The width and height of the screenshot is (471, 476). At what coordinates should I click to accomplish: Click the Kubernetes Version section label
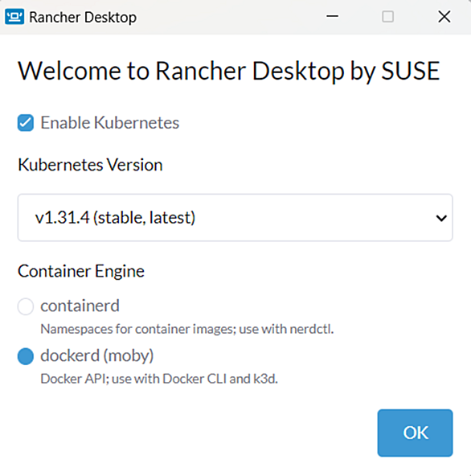(91, 165)
